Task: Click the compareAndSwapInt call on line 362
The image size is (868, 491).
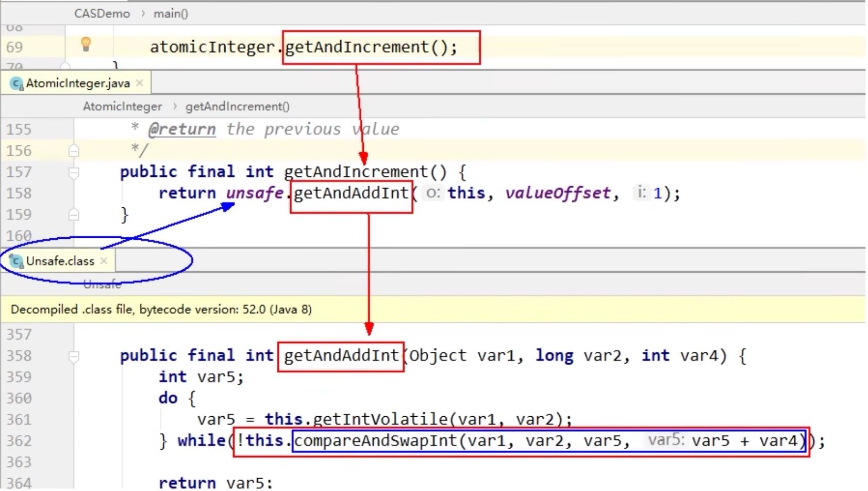Action: click(x=376, y=441)
